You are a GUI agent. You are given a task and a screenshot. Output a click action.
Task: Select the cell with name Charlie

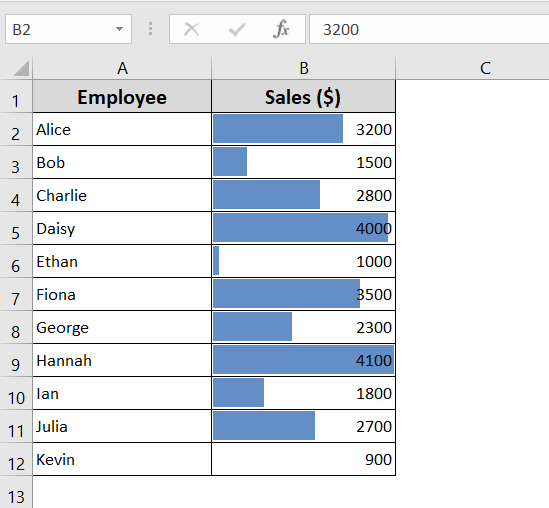122,195
